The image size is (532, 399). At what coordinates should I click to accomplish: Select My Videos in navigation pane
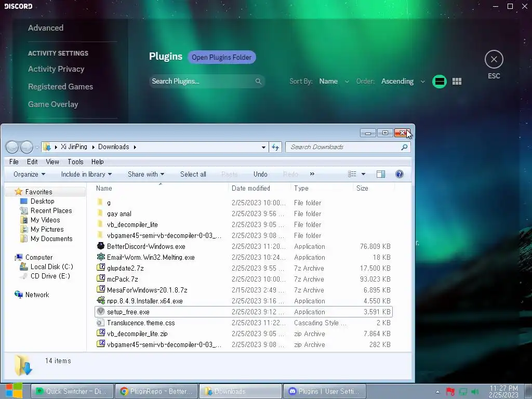coord(45,220)
